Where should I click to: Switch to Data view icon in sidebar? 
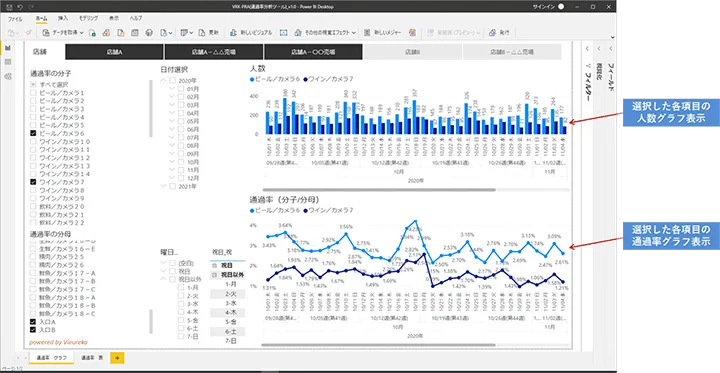(8, 62)
